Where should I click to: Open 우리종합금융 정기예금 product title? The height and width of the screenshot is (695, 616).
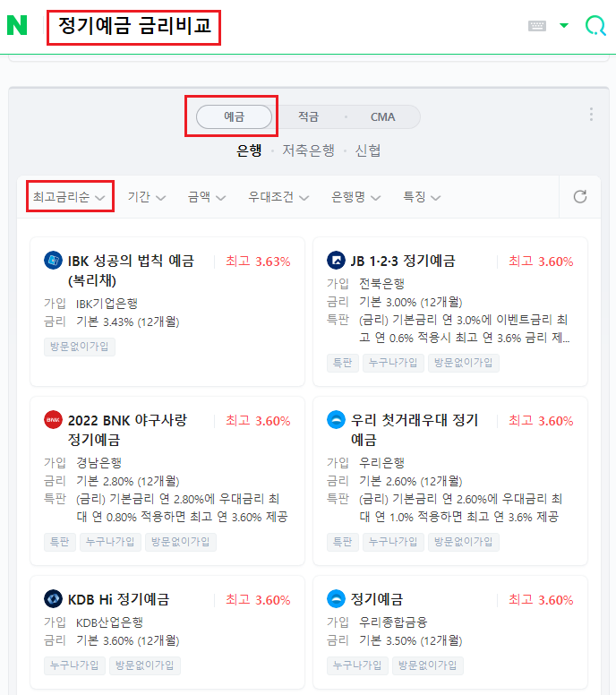377,600
